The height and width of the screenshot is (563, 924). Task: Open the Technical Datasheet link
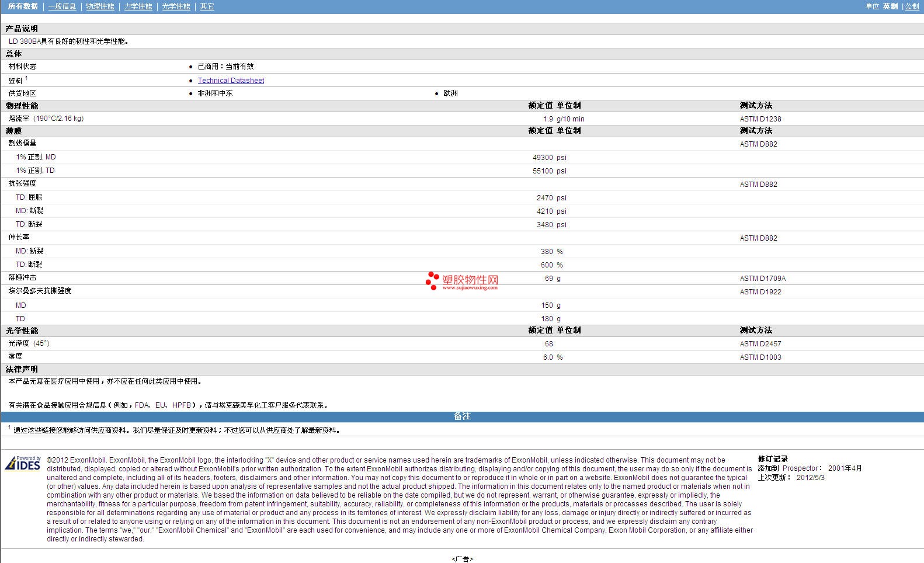click(x=231, y=81)
